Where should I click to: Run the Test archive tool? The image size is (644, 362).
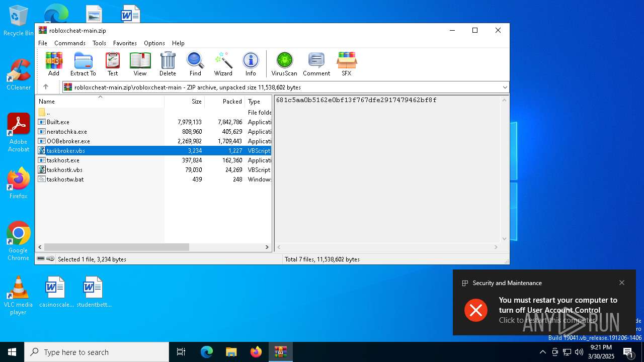113,64
